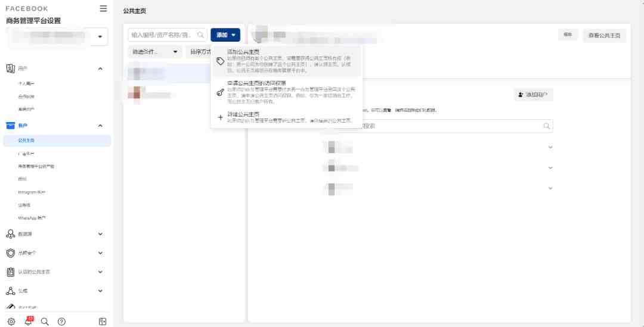
Task: Click the plus icon beside 新建公共主页
Action: (221, 117)
